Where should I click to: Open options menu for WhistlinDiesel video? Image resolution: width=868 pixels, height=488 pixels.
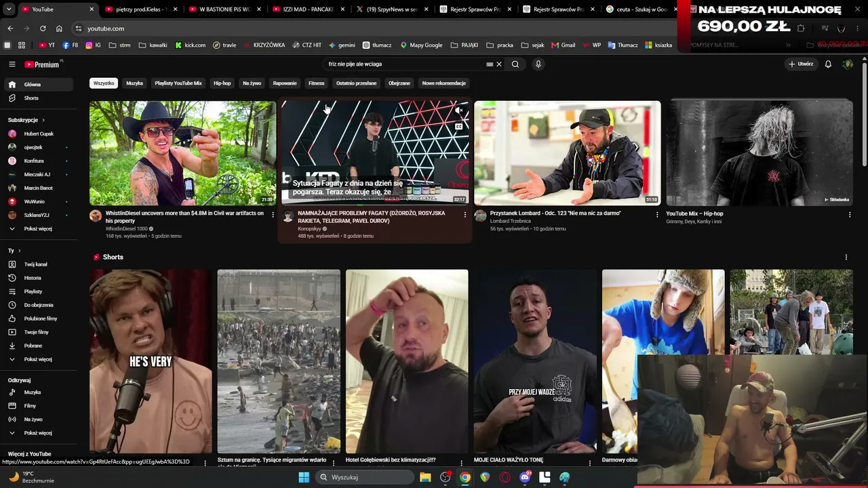pos(273,215)
